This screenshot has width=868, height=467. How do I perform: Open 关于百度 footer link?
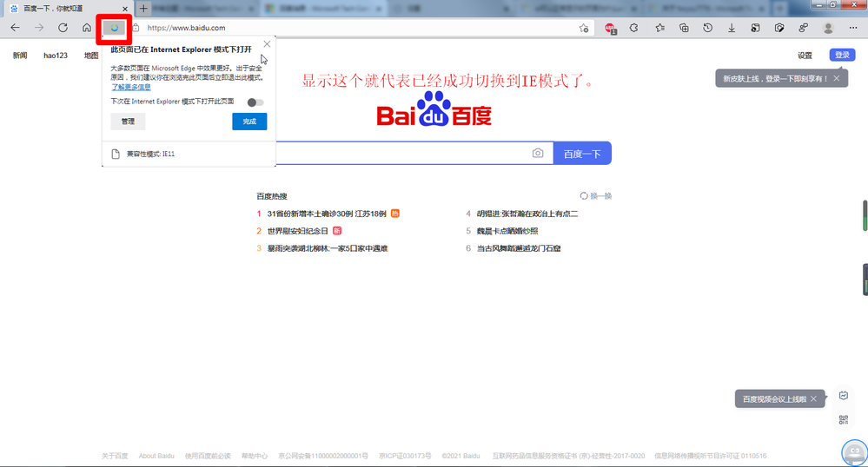tap(115, 456)
